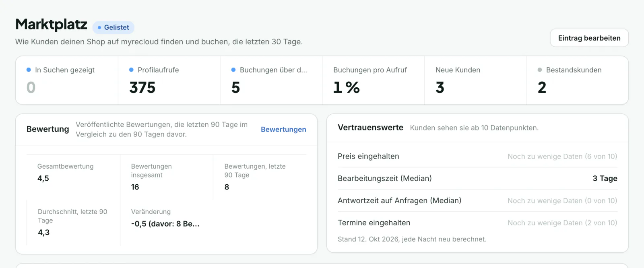Click Noch zu wenige Daten (0 von 10)
The image size is (644, 268).
(x=562, y=200)
